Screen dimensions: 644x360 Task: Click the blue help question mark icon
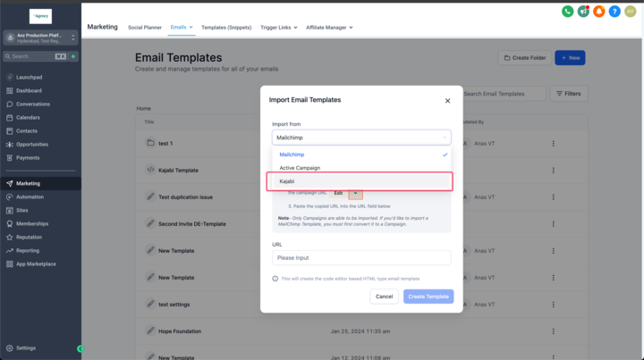[x=614, y=12]
